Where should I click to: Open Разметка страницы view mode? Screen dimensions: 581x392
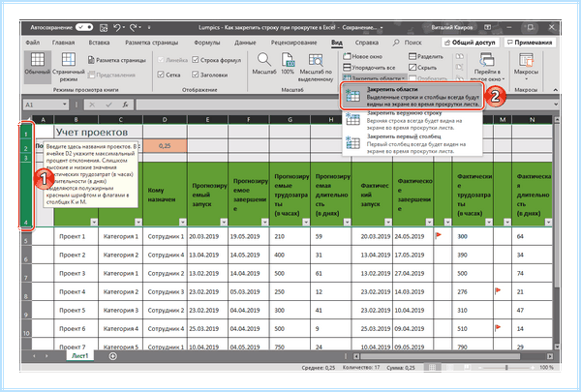[x=117, y=60]
